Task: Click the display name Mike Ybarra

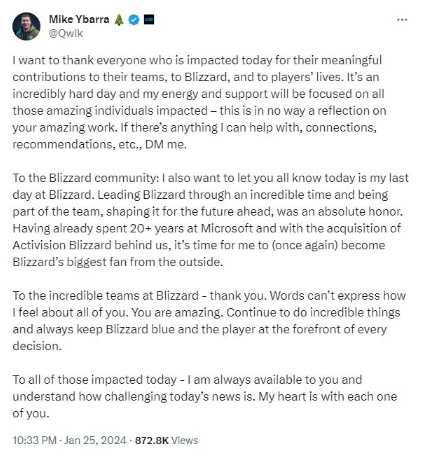Action: click(x=79, y=19)
